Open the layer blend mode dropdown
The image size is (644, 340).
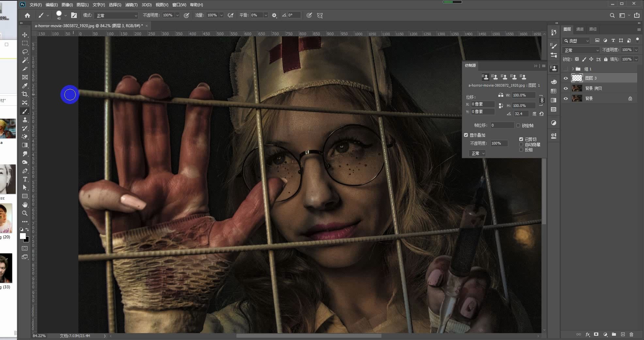pyautogui.click(x=582, y=50)
